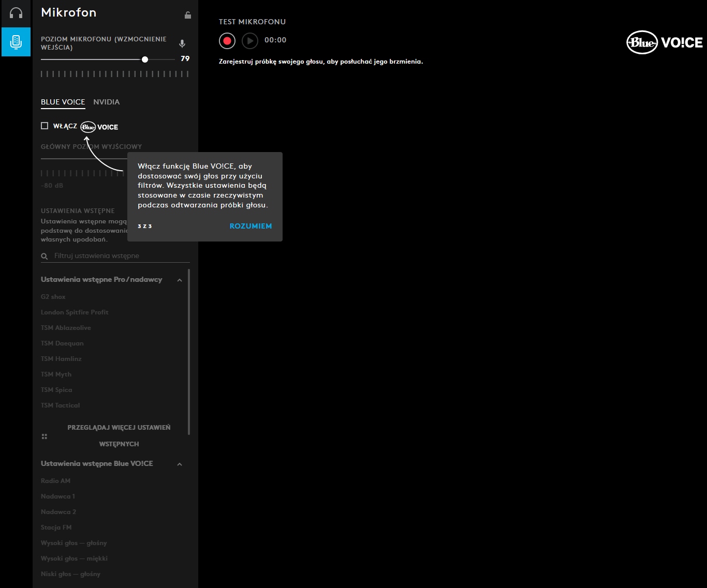The image size is (707, 588).
Task: Select the TSM Tactical preset
Action: (60, 405)
